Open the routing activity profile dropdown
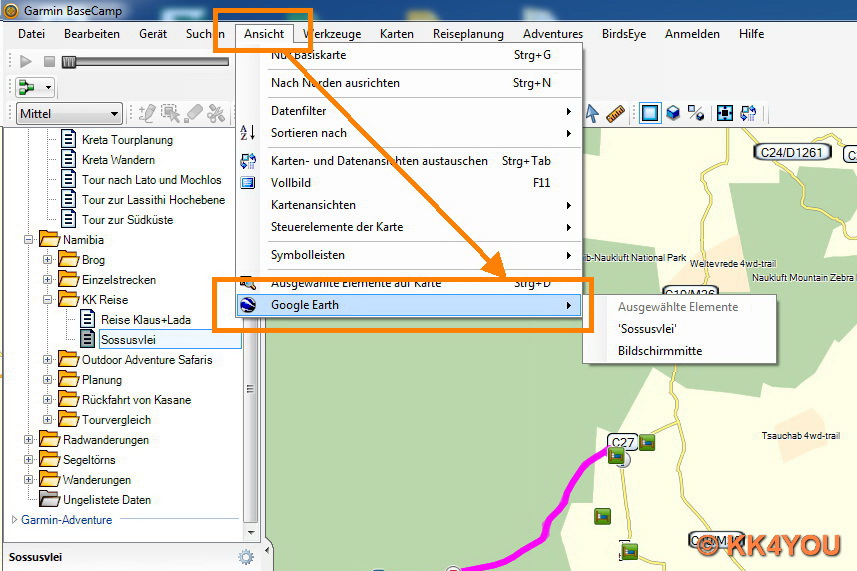 coord(34,87)
